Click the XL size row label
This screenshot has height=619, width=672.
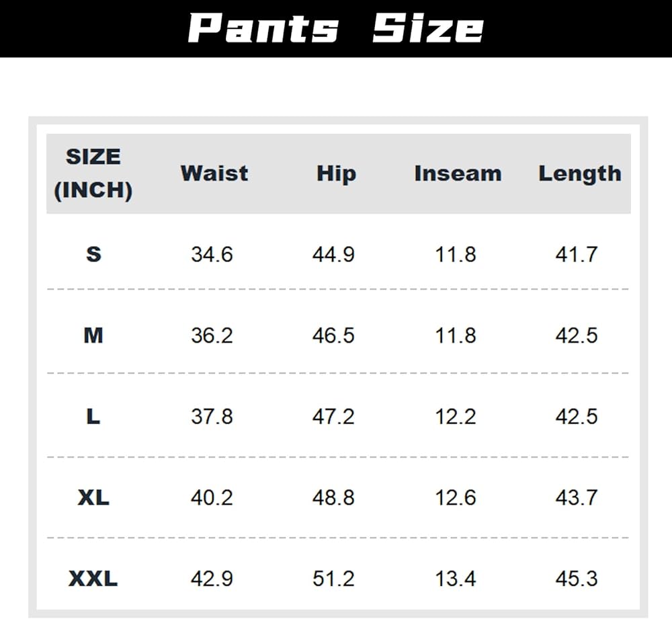(93, 498)
